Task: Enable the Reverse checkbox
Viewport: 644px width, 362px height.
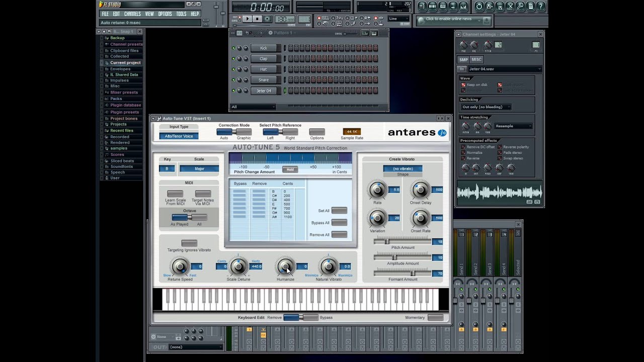Action: tap(463, 158)
